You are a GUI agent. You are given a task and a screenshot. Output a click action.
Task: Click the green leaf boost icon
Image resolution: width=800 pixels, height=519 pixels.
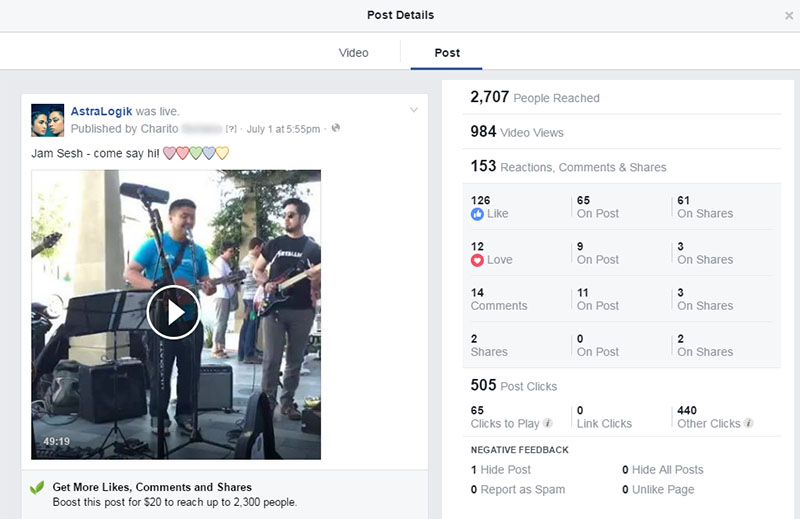click(x=37, y=488)
